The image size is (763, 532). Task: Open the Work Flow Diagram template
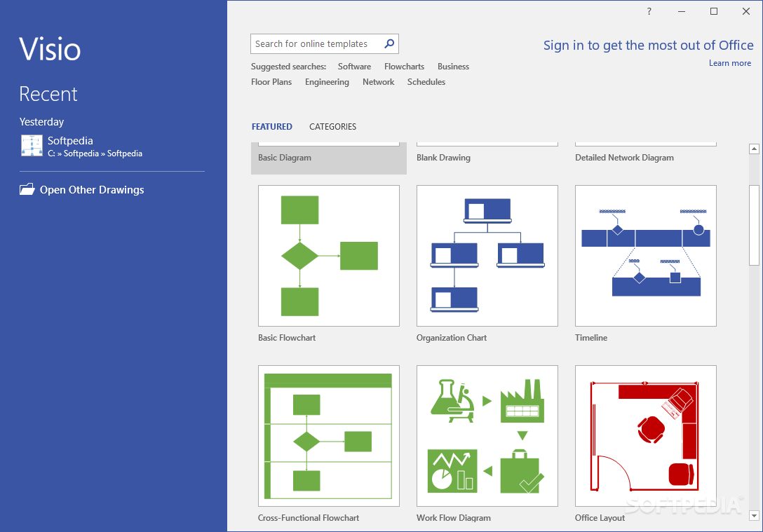[487, 435]
